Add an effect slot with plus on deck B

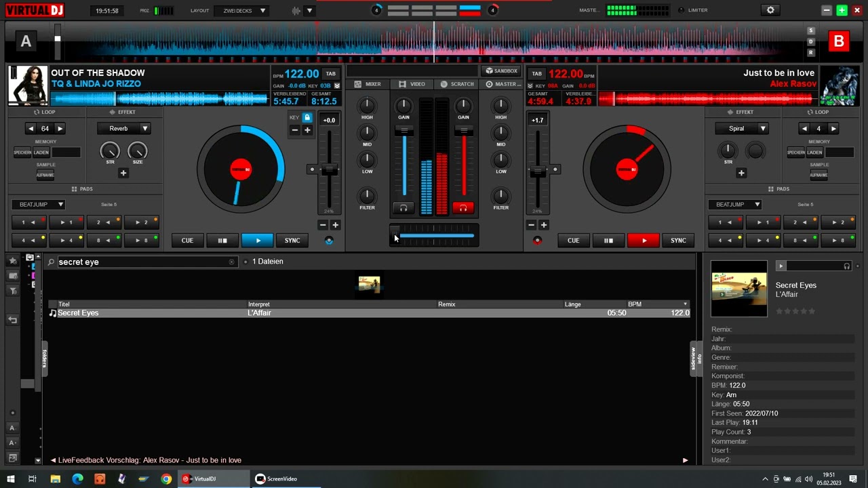(x=741, y=173)
